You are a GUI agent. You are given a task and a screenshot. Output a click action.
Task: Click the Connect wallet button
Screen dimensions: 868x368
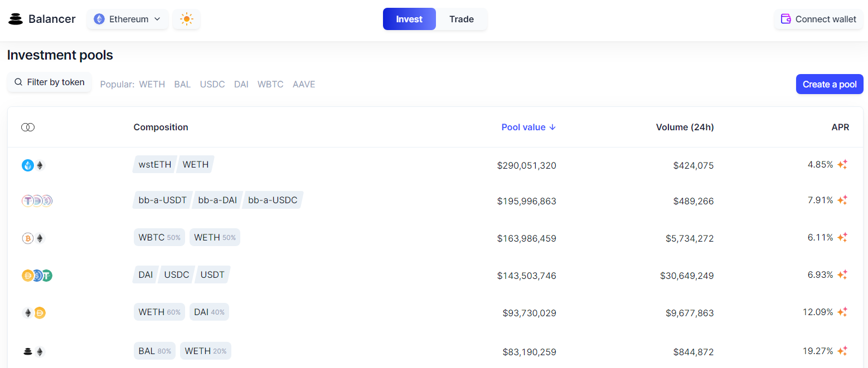tap(818, 19)
